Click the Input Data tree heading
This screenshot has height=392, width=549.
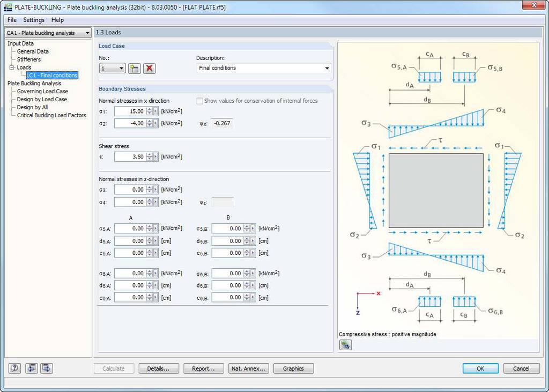click(x=21, y=43)
